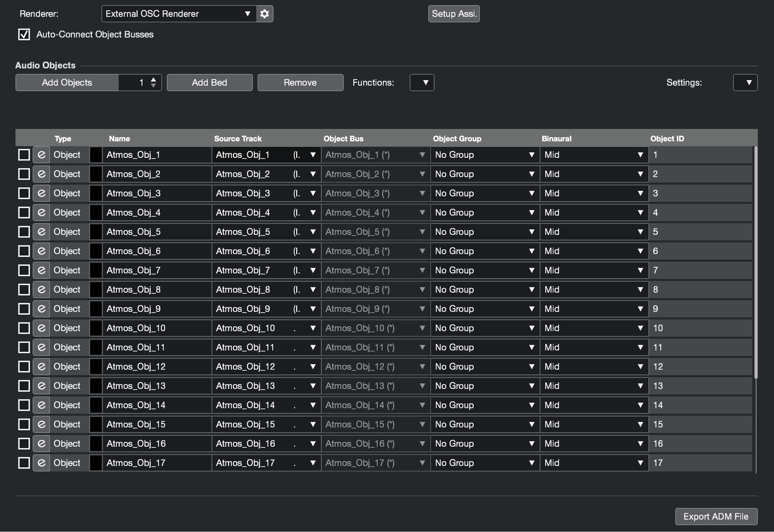This screenshot has height=532, width=774.
Task: Disable Auto-Connect Object Busses checkbox
Action: 24,34
